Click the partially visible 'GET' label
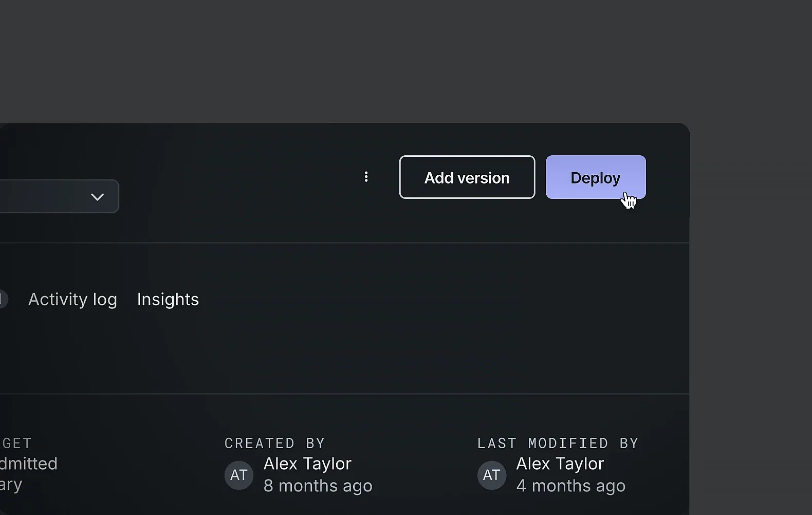812x515 pixels. [x=16, y=443]
